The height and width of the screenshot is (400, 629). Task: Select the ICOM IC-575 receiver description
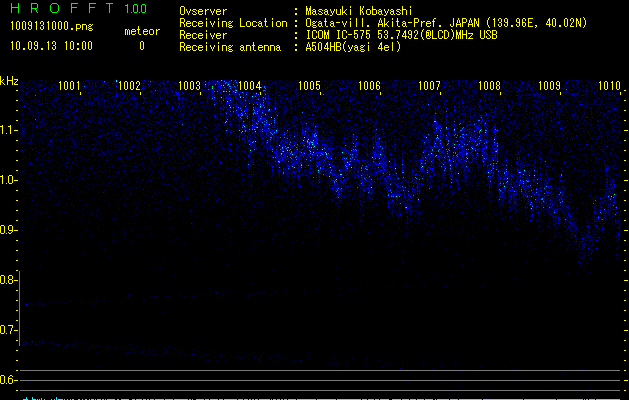click(401, 35)
